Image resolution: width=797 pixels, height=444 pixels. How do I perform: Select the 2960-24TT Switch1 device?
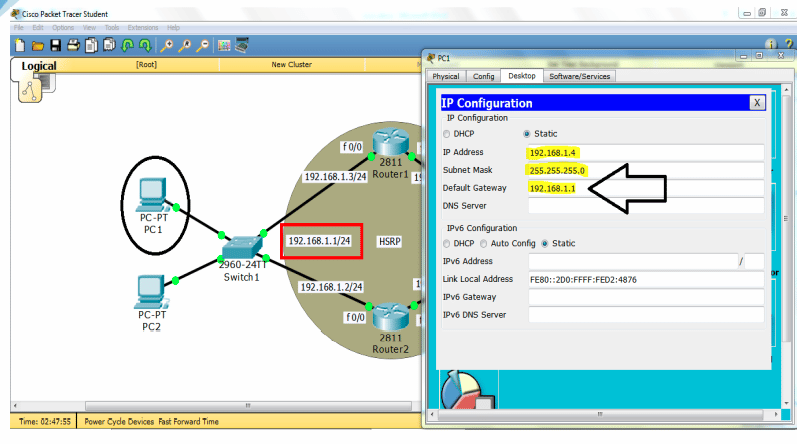pyautogui.click(x=242, y=247)
